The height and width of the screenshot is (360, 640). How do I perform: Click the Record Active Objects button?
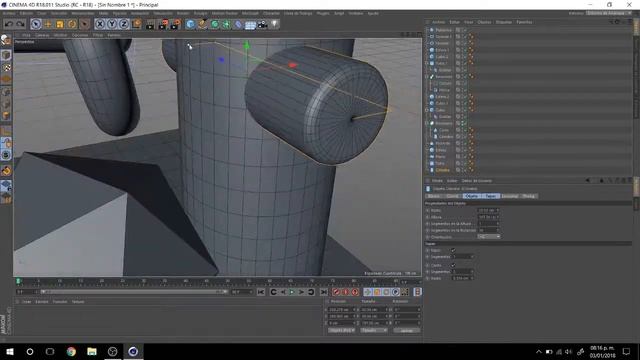[336, 292]
